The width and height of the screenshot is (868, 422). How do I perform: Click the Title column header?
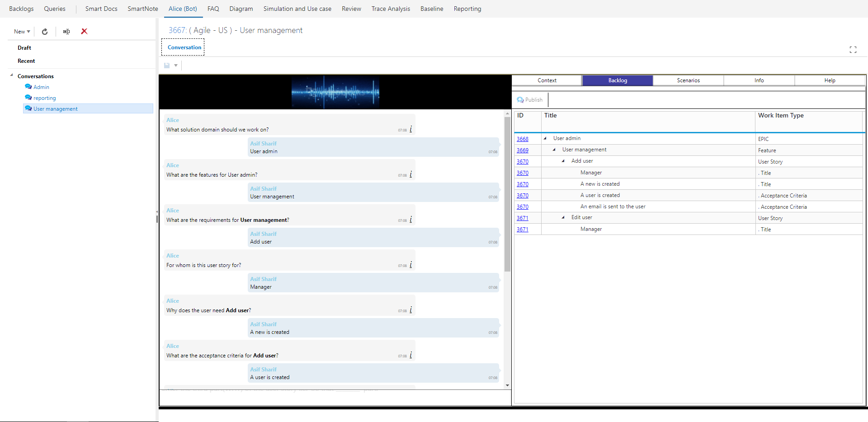click(x=648, y=121)
